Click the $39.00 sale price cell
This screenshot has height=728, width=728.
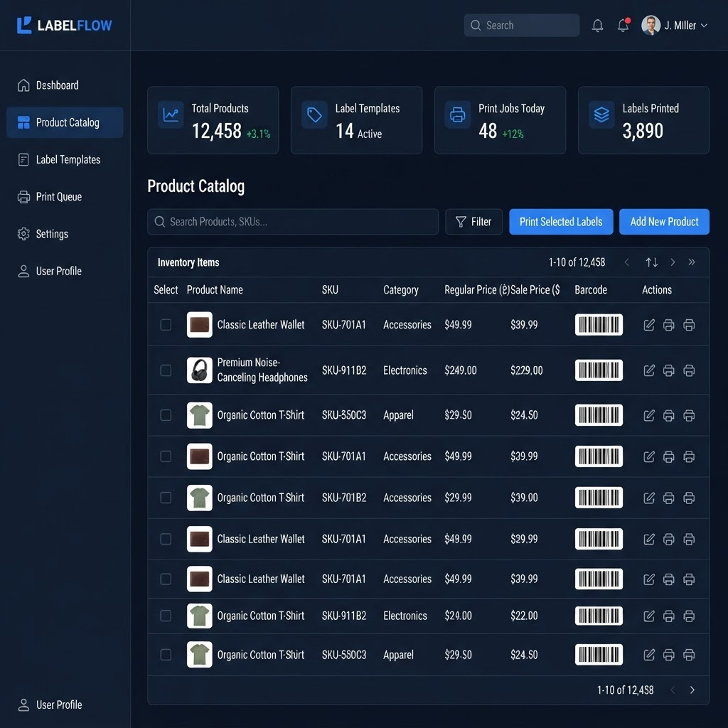[x=524, y=498]
